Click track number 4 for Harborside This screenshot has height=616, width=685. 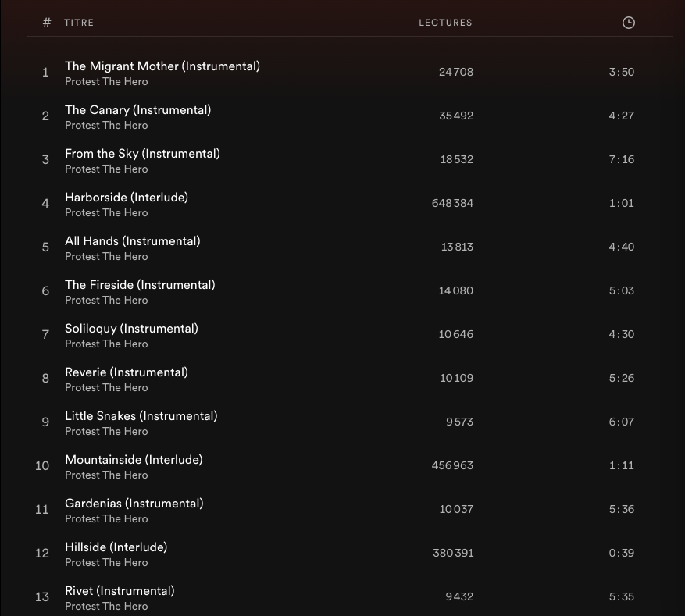45,203
